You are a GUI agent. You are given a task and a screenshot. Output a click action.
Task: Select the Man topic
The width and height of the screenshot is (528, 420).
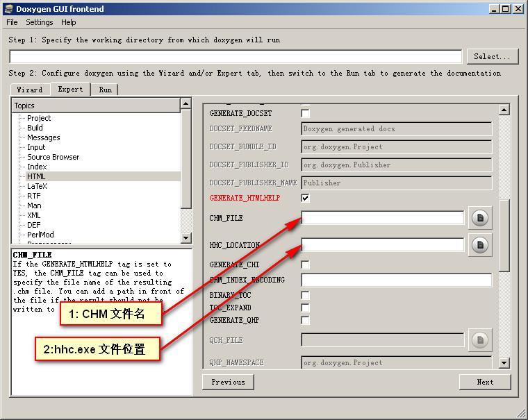coord(34,205)
